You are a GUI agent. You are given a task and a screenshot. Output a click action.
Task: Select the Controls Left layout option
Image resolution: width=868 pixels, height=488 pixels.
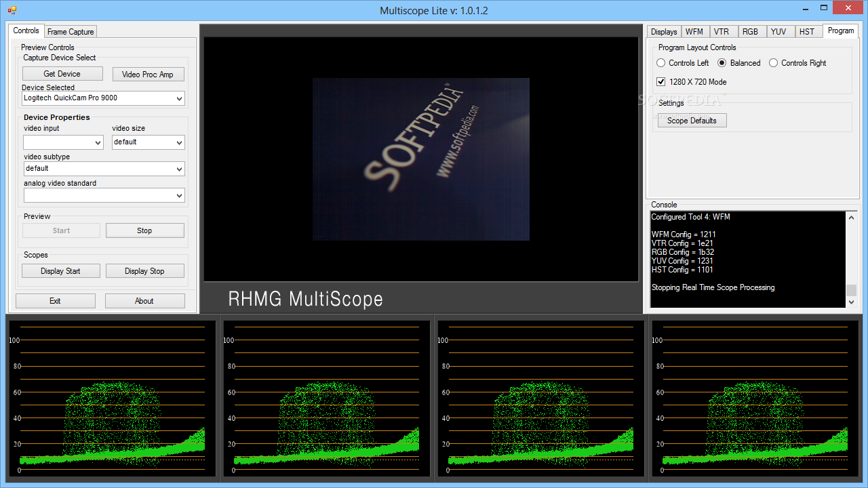[x=661, y=63]
